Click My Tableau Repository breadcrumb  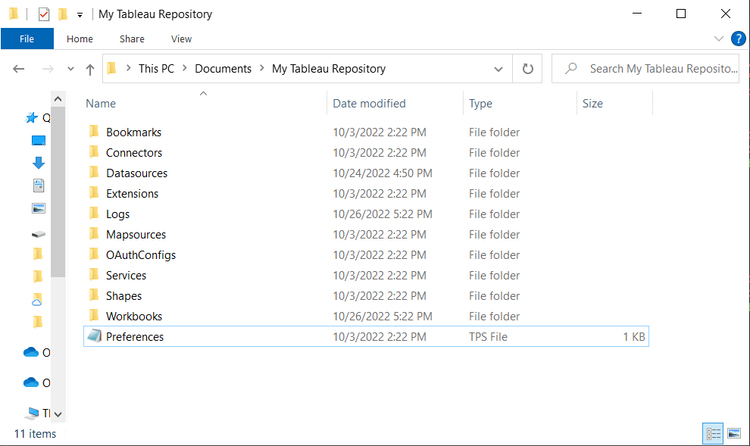[x=329, y=69]
